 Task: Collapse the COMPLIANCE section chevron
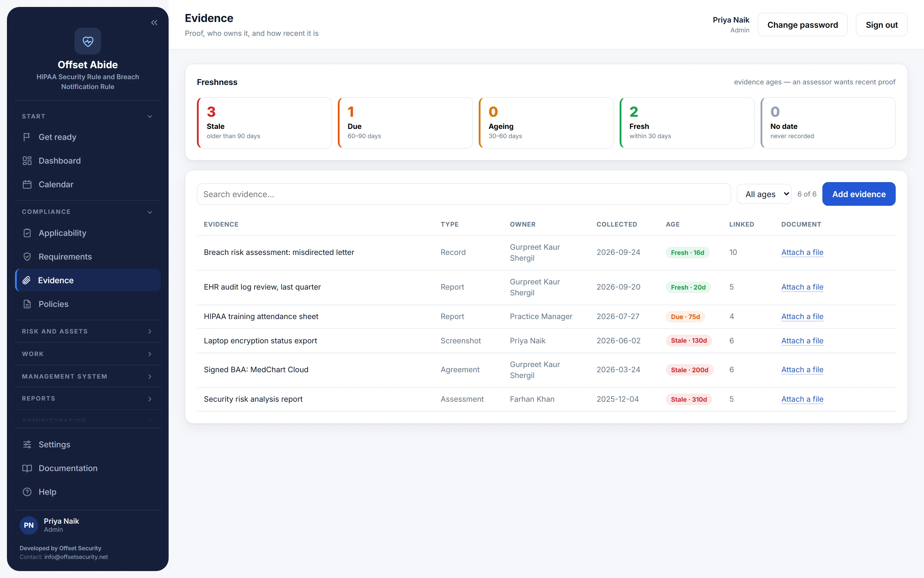(x=150, y=212)
